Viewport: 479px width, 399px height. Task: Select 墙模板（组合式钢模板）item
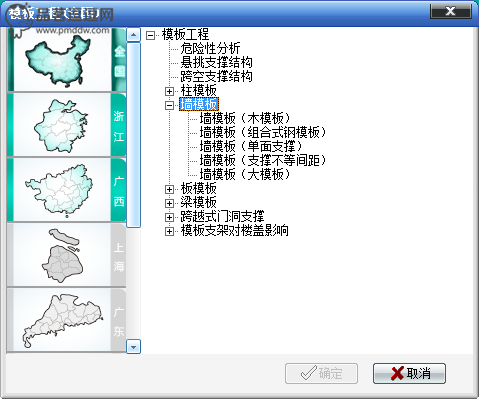pos(263,132)
